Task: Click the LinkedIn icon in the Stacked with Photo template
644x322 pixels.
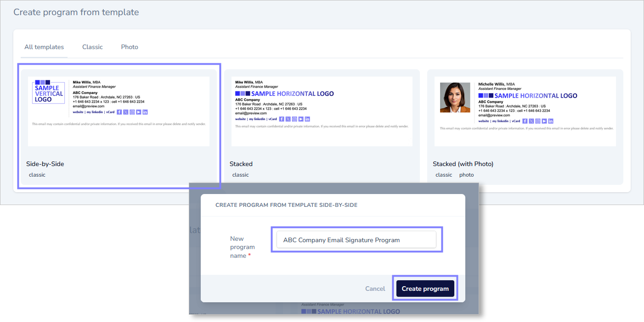Action: [x=551, y=121]
